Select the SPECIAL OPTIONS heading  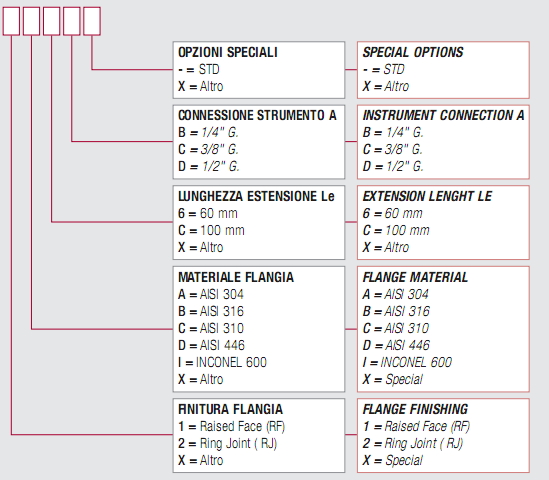[413, 52]
